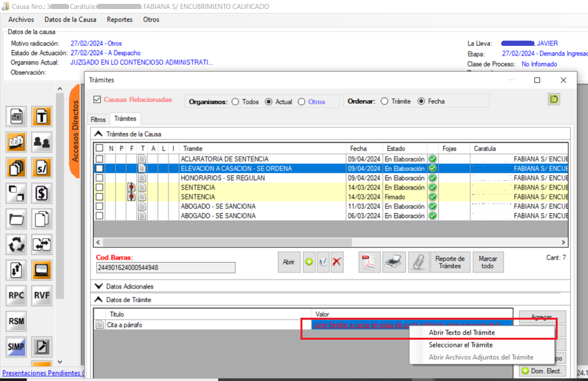Toggle the Causas Relacionadas checkbox
This screenshot has width=588, height=381.
(x=98, y=100)
